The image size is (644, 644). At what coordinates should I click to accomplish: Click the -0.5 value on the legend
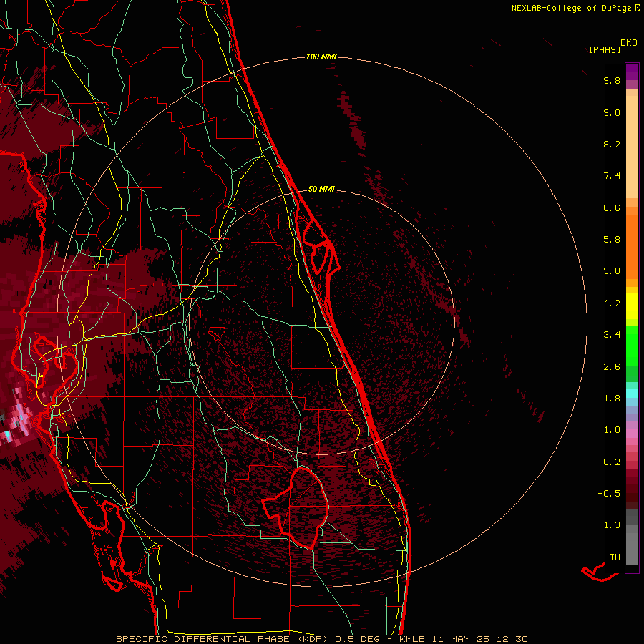click(609, 493)
